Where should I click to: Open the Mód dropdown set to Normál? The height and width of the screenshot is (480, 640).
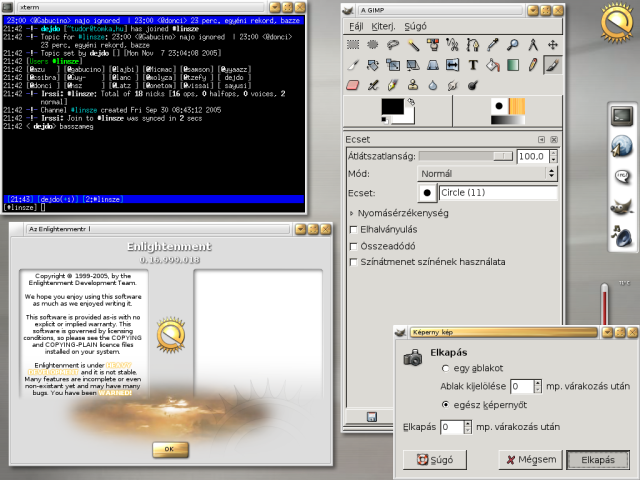pyautogui.click(x=486, y=172)
